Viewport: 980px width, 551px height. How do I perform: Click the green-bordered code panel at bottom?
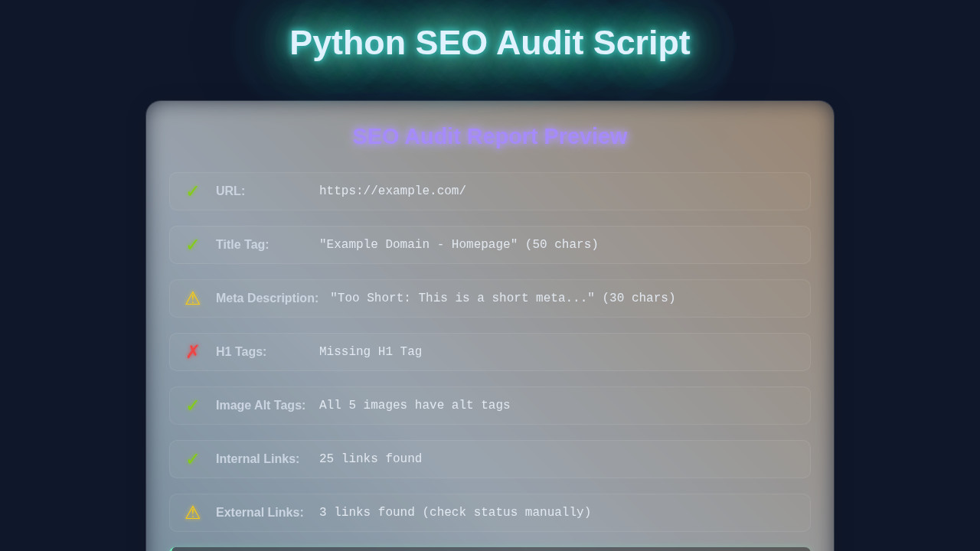click(490, 549)
